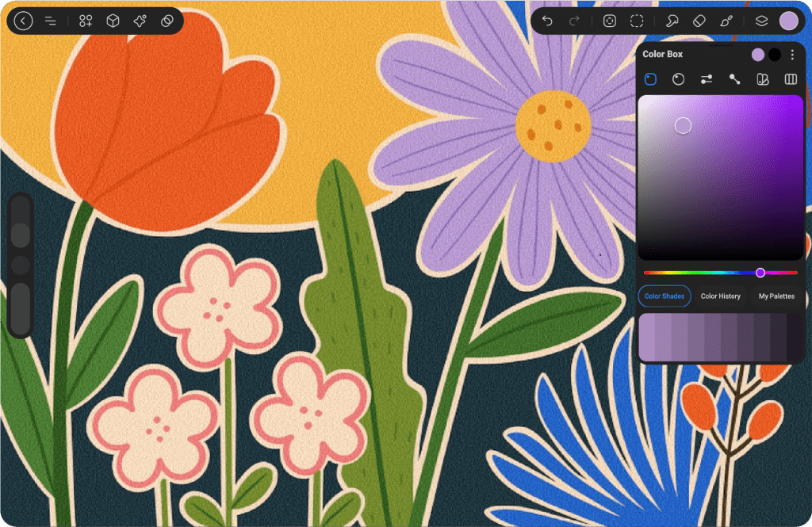This screenshot has height=527, width=812.
Task: Pick the black swatch in Color Box header
Action: click(775, 55)
